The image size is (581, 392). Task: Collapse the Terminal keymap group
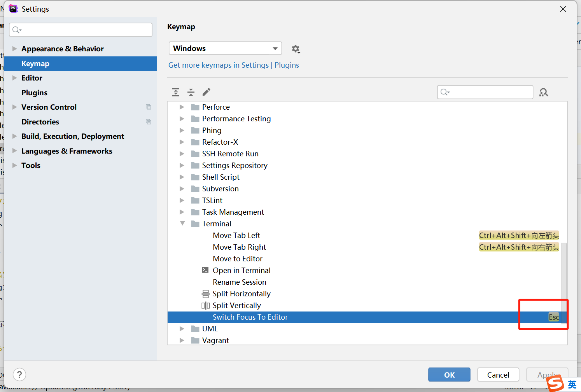tap(182, 224)
